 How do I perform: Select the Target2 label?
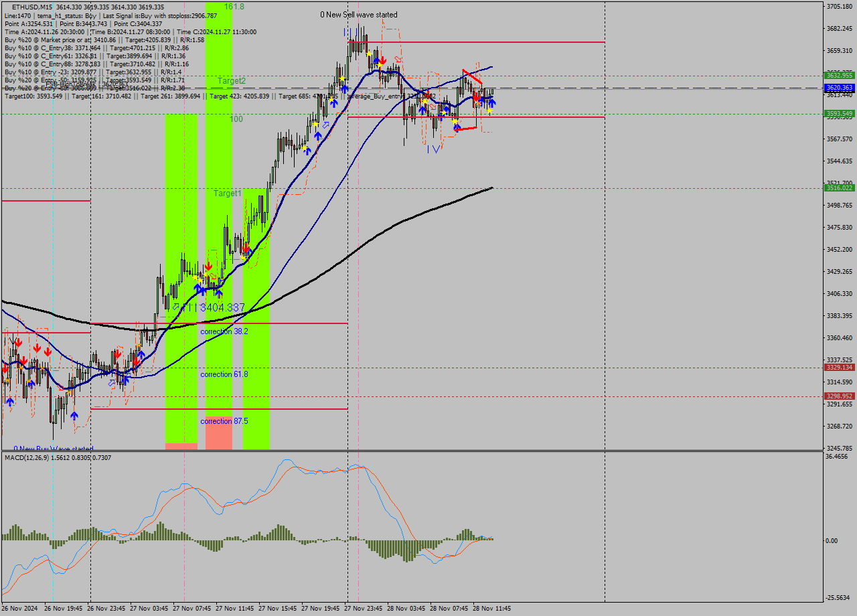click(231, 80)
